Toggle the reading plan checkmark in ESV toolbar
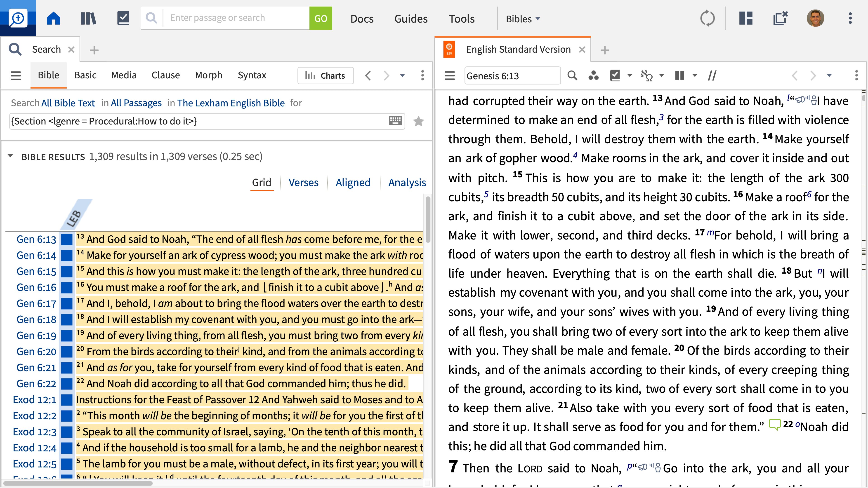This screenshot has height=488, width=868. pyautogui.click(x=615, y=75)
